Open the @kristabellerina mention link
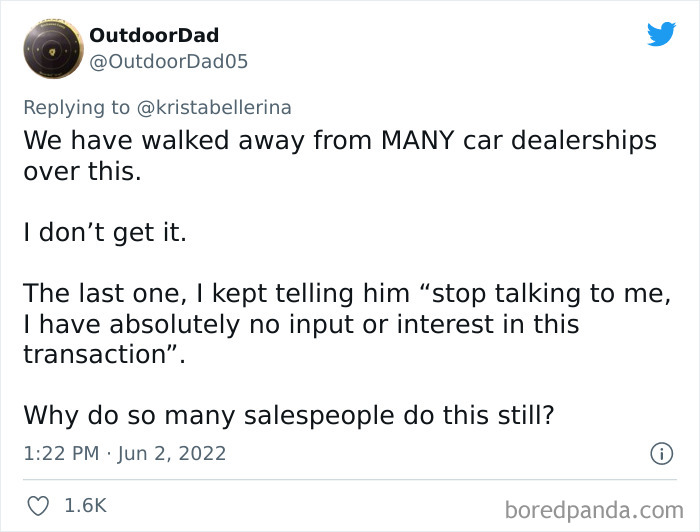Screen dimensions: 700x532 click(x=214, y=108)
